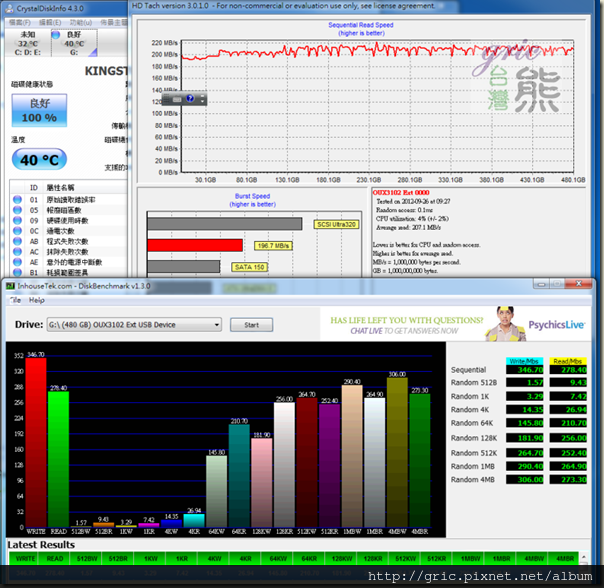
Task: Click the 1MBW bar labeled 290.40
Action: coord(352,456)
